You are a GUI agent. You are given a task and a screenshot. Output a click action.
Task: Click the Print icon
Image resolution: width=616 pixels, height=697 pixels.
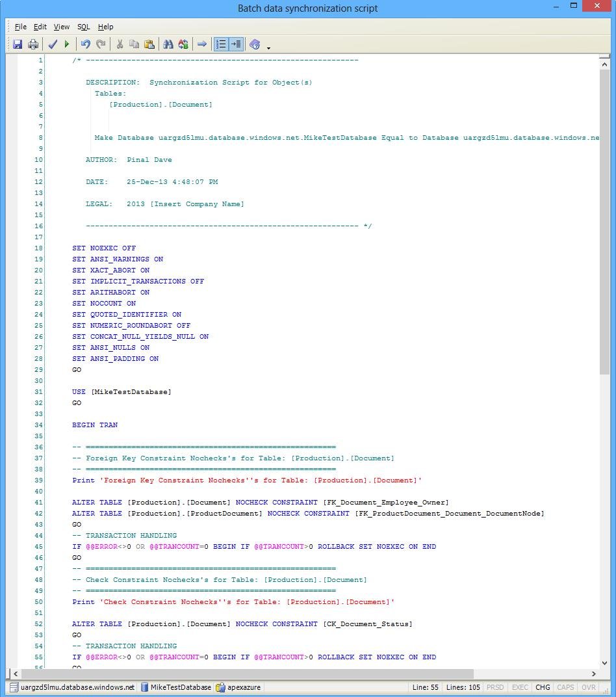(x=33, y=44)
